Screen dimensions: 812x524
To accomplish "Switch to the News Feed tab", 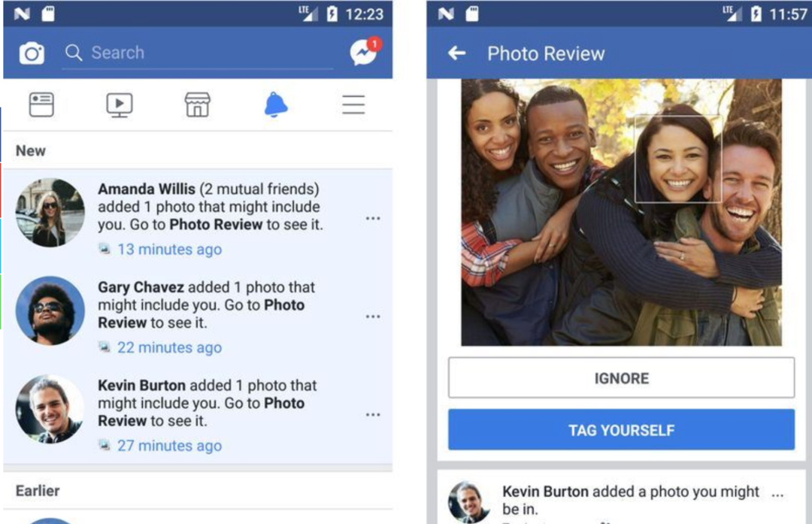I will tap(41, 104).
